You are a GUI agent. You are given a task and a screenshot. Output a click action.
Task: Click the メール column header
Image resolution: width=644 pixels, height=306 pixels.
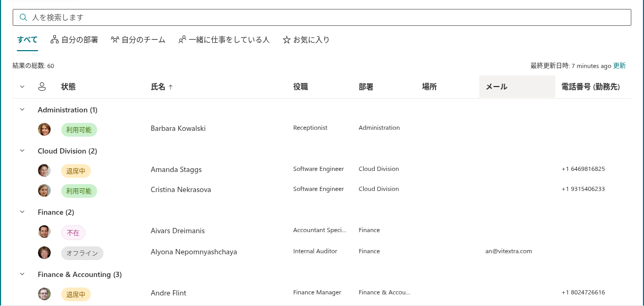(517, 87)
